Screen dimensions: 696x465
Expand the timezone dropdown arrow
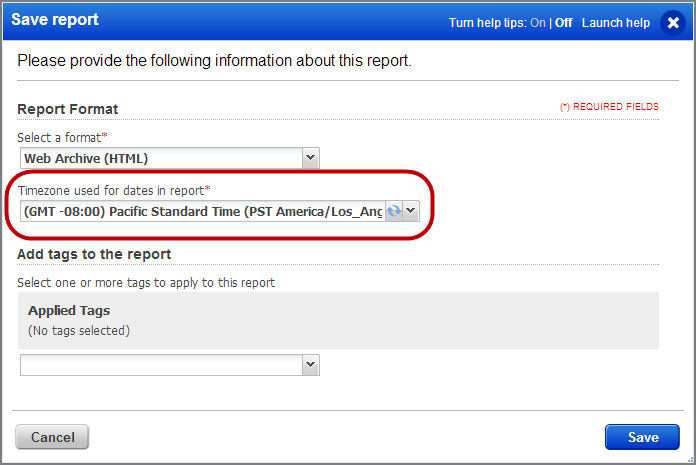click(x=411, y=211)
